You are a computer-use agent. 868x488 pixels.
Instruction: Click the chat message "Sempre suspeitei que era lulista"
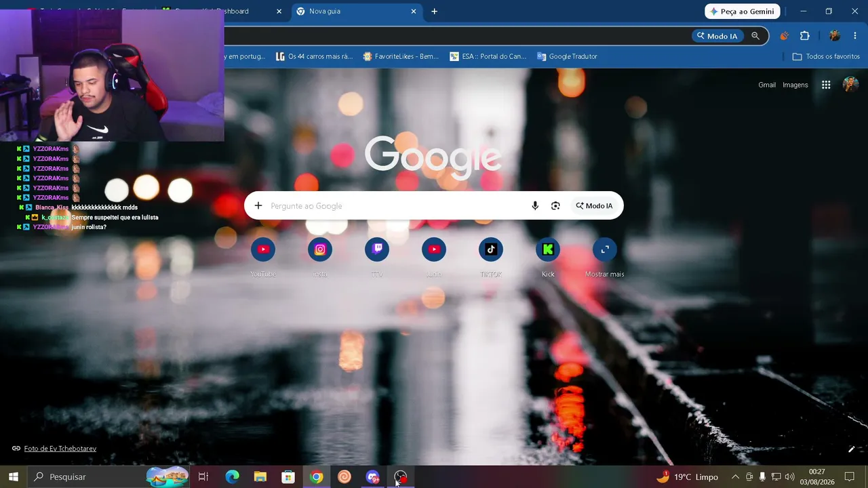[115, 218]
